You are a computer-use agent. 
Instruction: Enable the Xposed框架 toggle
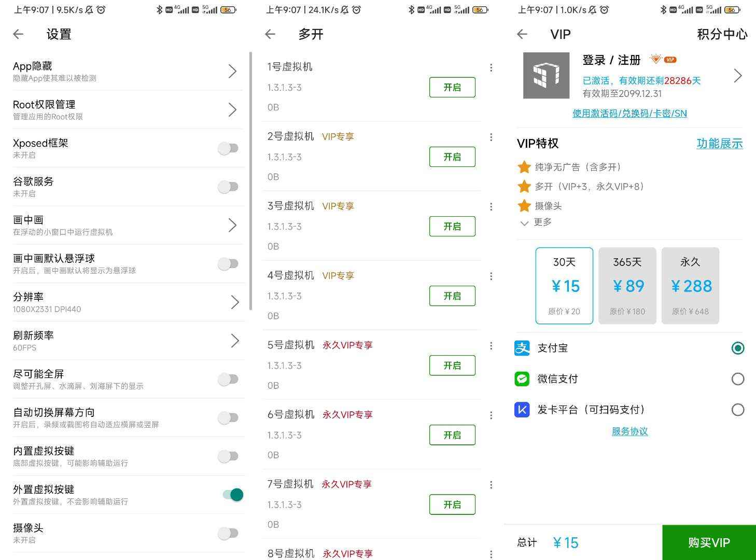[x=228, y=148]
